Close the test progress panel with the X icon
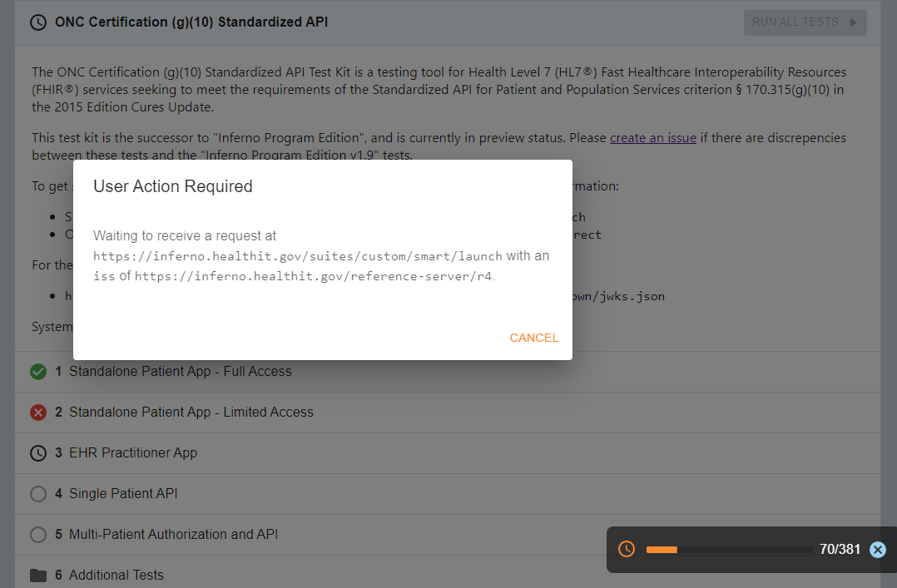 click(878, 550)
